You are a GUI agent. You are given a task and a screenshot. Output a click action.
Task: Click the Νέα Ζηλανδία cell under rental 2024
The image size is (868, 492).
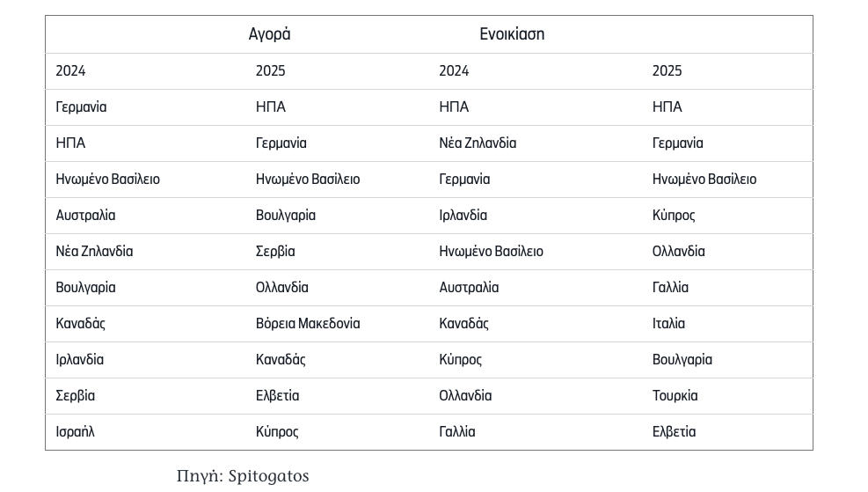click(478, 143)
